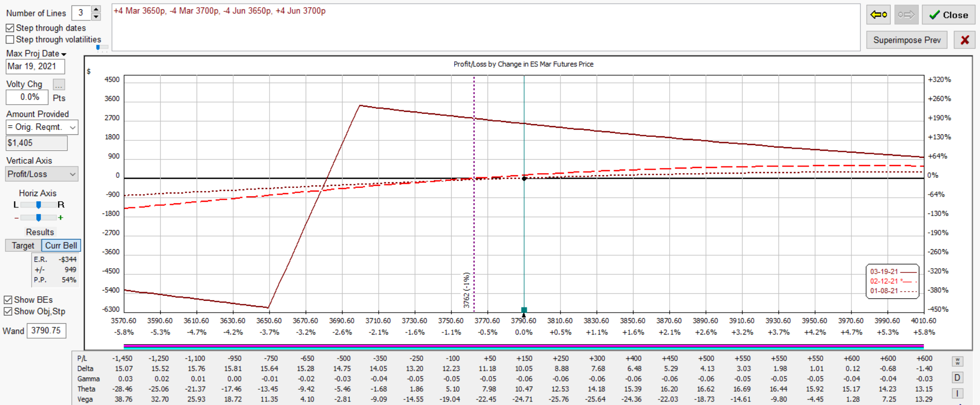Toggle the Show BEs checkbox
This screenshot has height=405, width=980.
tap(8, 300)
